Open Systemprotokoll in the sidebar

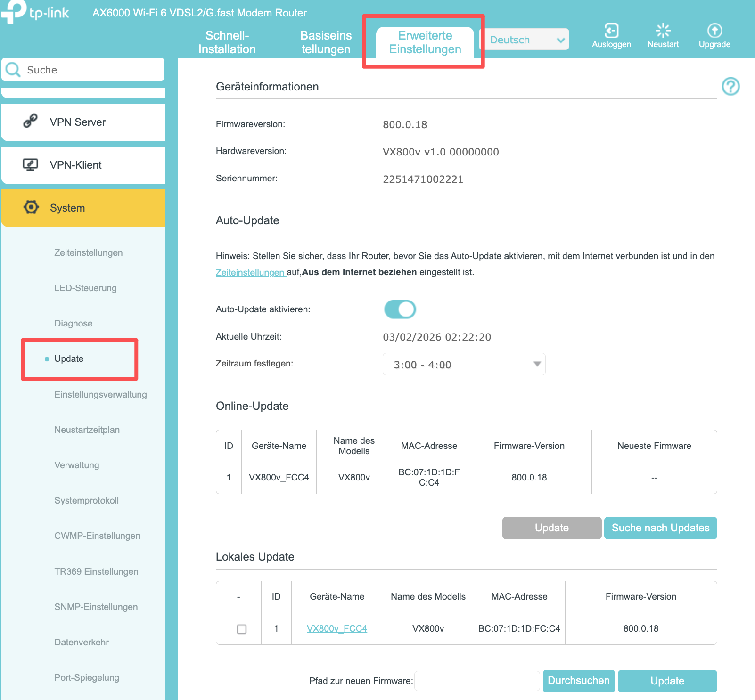87,500
